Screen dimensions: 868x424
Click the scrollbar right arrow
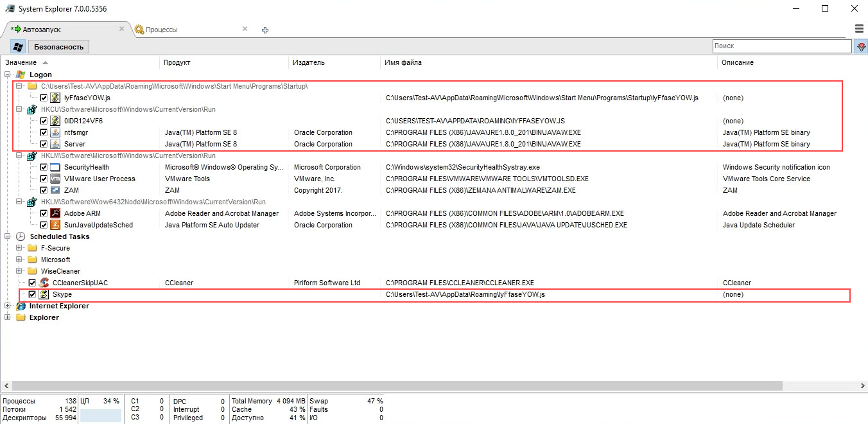coord(863,385)
